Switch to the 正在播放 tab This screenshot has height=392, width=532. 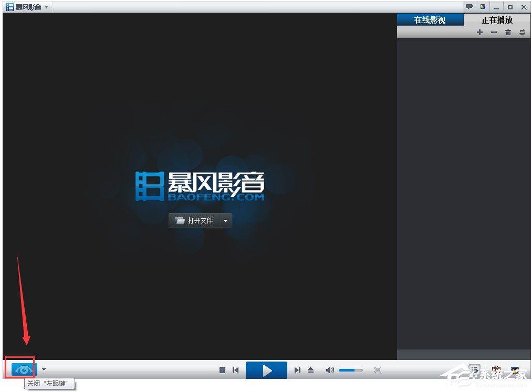[x=497, y=20]
